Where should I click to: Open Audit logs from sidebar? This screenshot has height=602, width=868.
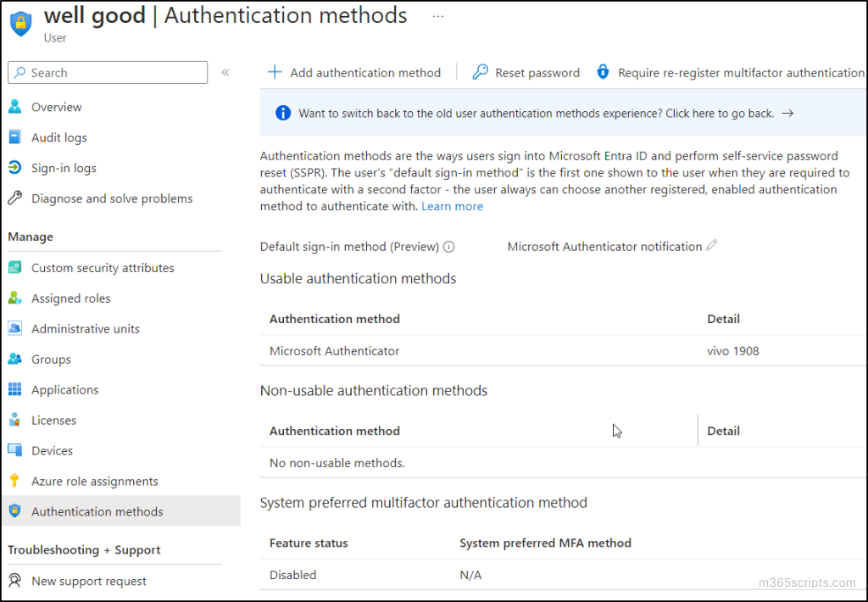(59, 137)
